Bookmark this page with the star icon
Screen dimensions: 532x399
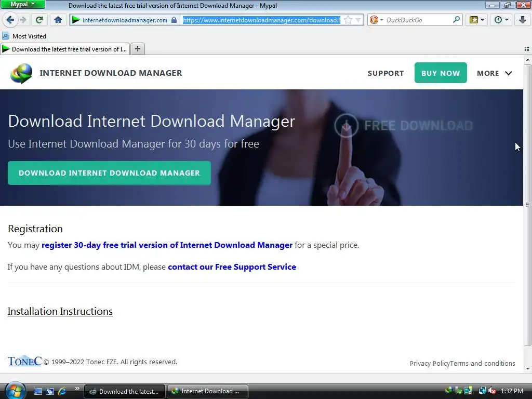coord(348,20)
